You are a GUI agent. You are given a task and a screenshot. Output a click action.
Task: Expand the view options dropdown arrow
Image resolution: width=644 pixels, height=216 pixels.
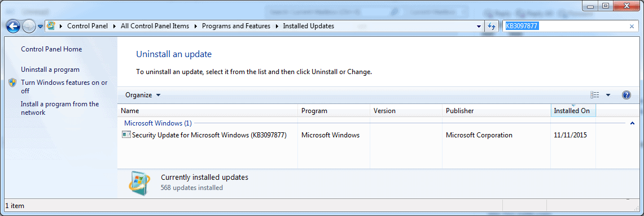tap(608, 95)
